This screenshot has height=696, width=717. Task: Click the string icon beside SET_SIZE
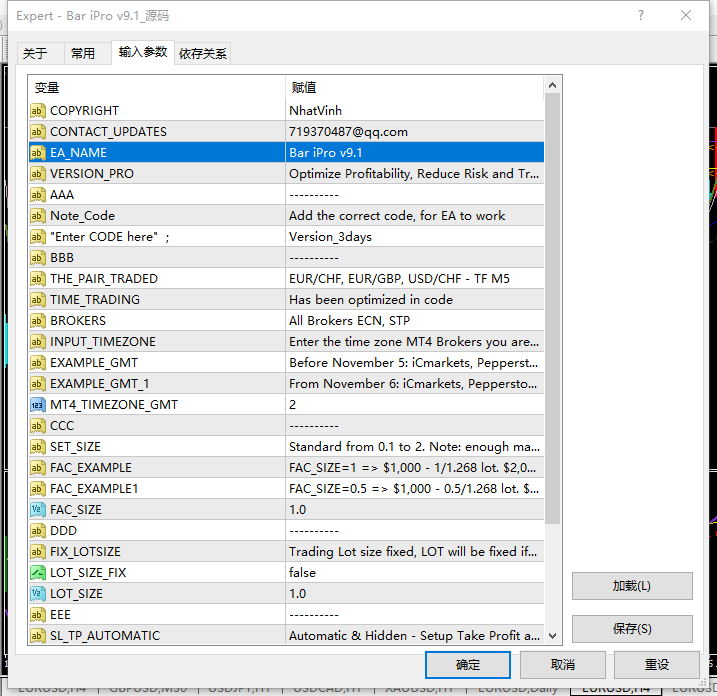click(x=38, y=447)
